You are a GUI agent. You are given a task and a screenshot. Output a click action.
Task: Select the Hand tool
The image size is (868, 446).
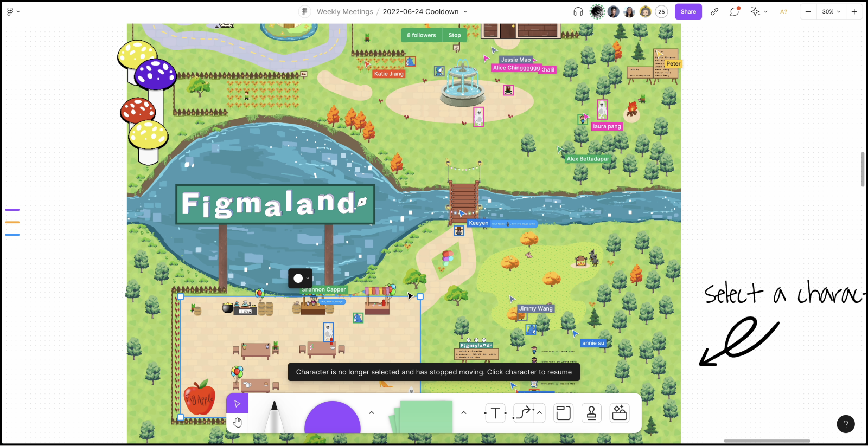tap(237, 423)
